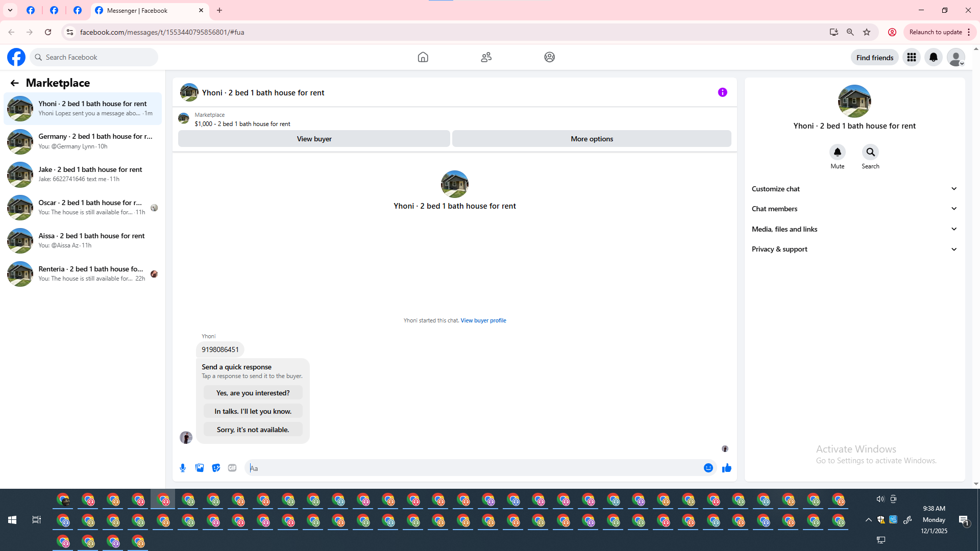Open the Home feed icon

coord(423,57)
